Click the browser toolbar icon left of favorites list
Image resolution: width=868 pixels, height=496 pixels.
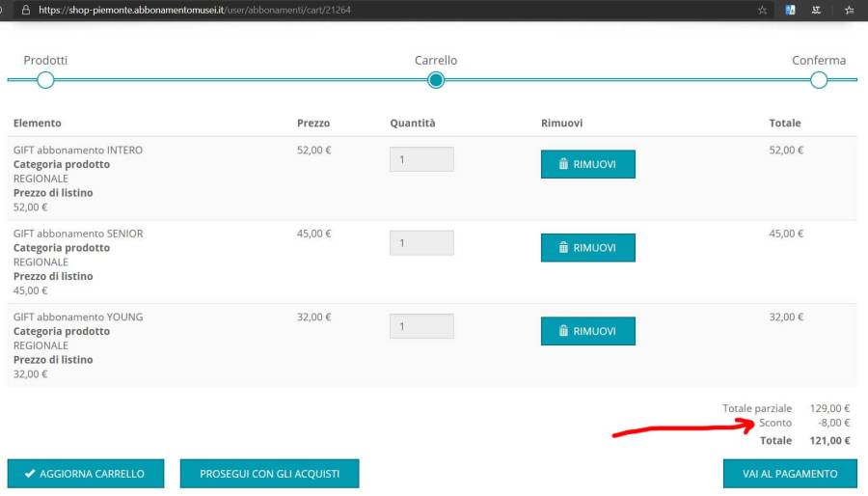[817, 10]
